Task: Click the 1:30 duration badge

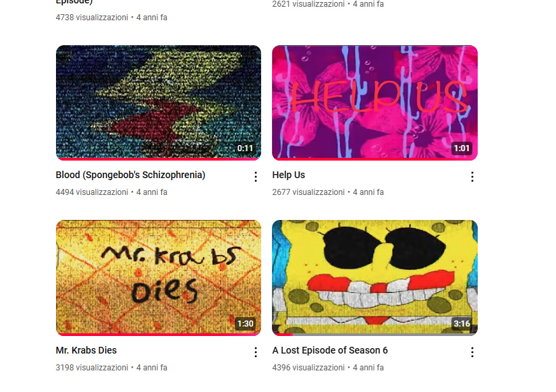Action: click(245, 324)
